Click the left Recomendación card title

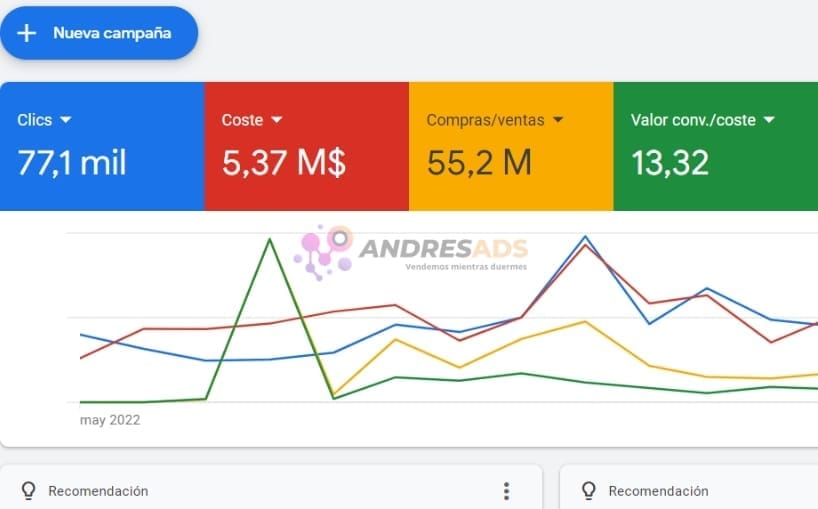coord(98,491)
